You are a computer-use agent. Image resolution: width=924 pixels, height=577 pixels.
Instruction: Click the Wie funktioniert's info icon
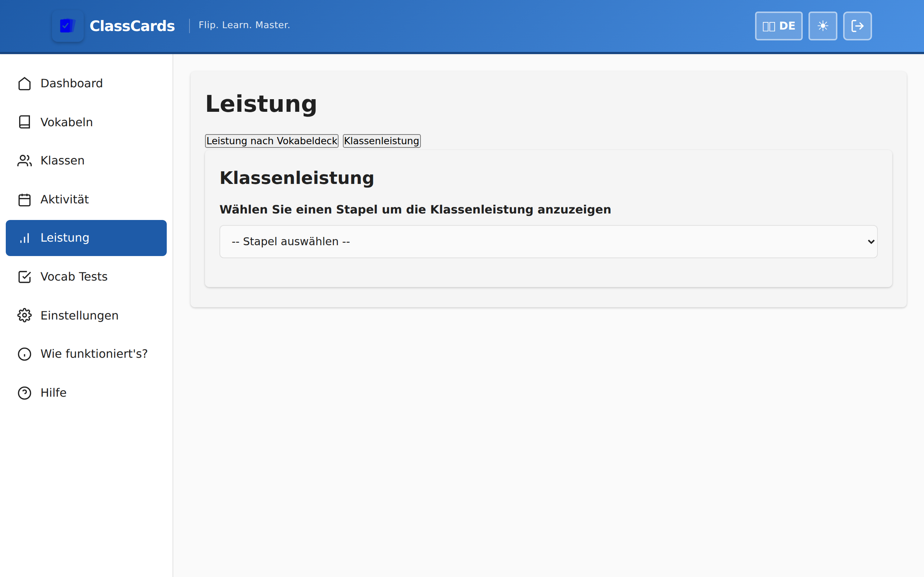coord(25,354)
